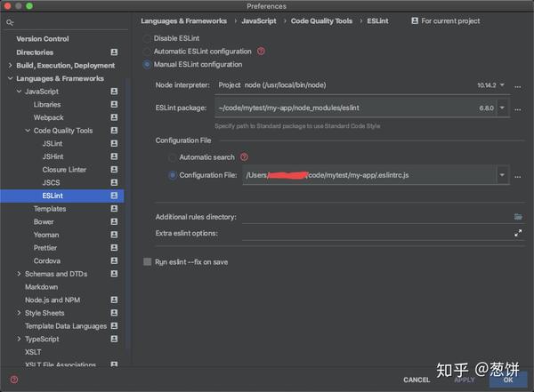Select Manual ESLint configuration radio button
Screen dimensions: 534x392
pyautogui.click(x=147, y=64)
